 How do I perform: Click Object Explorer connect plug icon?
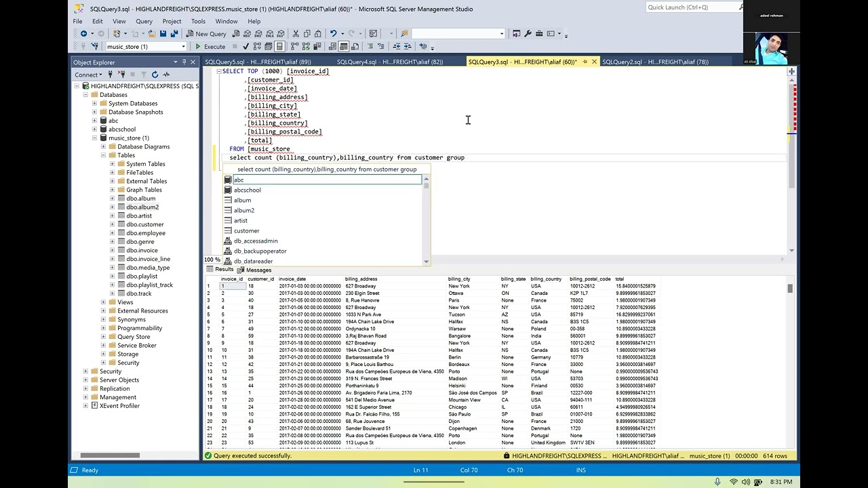(110, 75)
